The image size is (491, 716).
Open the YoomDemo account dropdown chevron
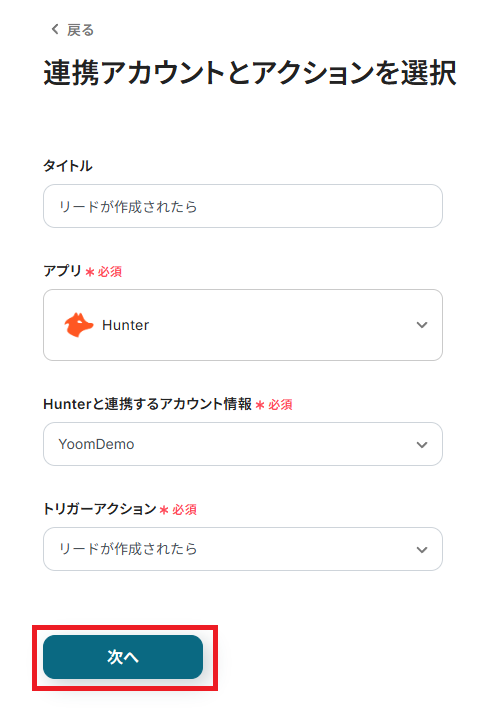tap(422, 444)
